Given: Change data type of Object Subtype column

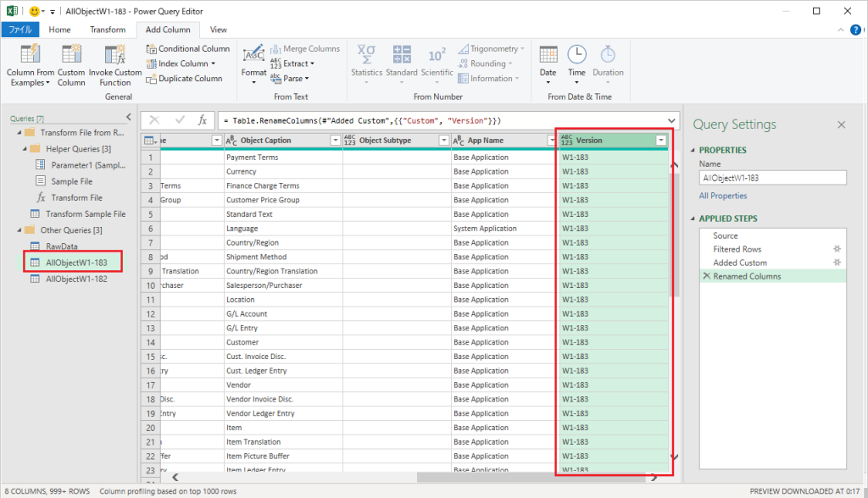Looking at the screenshot, I should [x=350, y=141].
